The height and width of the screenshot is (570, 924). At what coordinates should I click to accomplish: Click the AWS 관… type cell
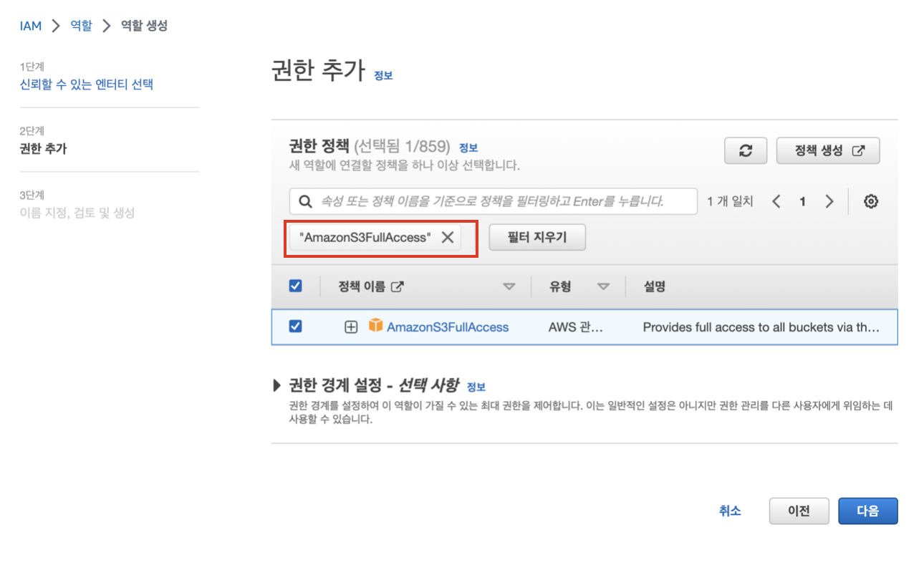576,327
